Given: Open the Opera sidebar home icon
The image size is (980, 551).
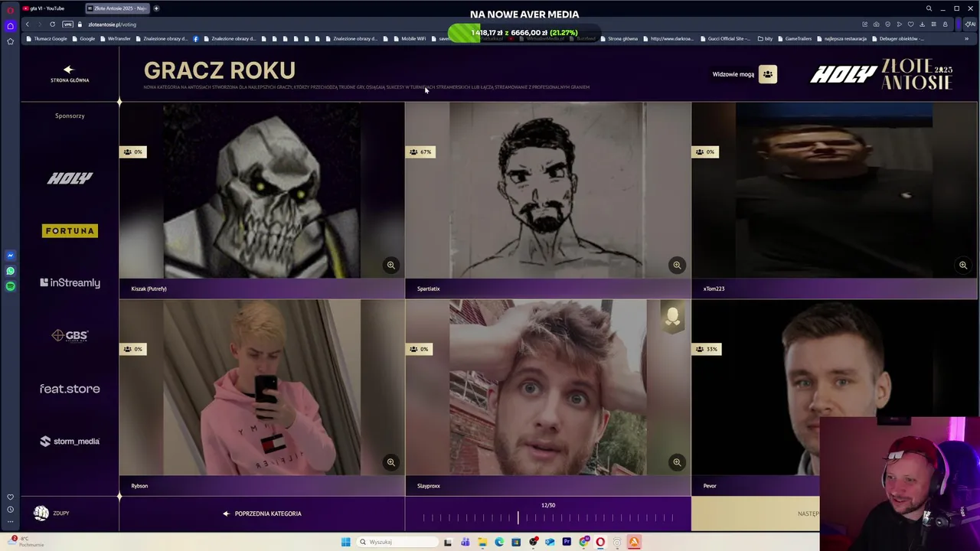Looking at the screenshot, I should pyautogui.click(x=10, y=26).
